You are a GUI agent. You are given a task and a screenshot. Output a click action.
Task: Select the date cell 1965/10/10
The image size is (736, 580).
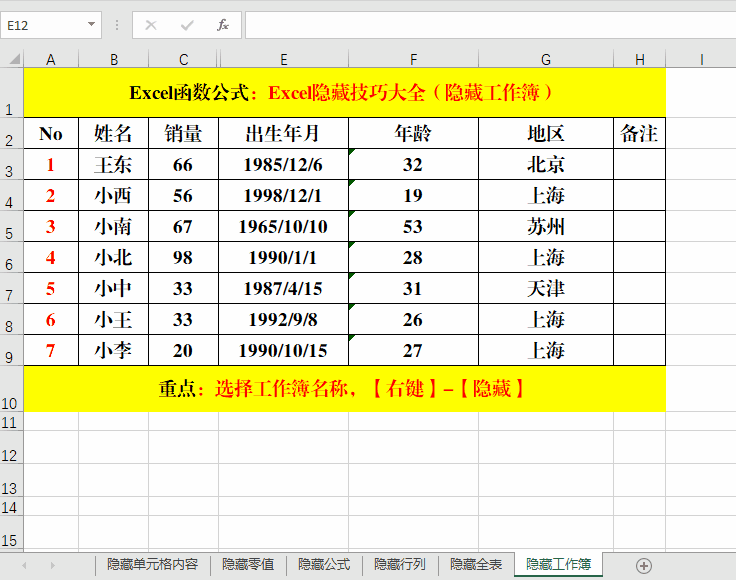tap(283, 226)
